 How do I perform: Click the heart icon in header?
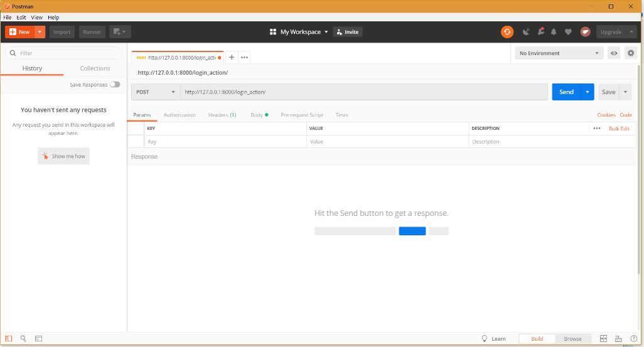(x=568, y=31)
